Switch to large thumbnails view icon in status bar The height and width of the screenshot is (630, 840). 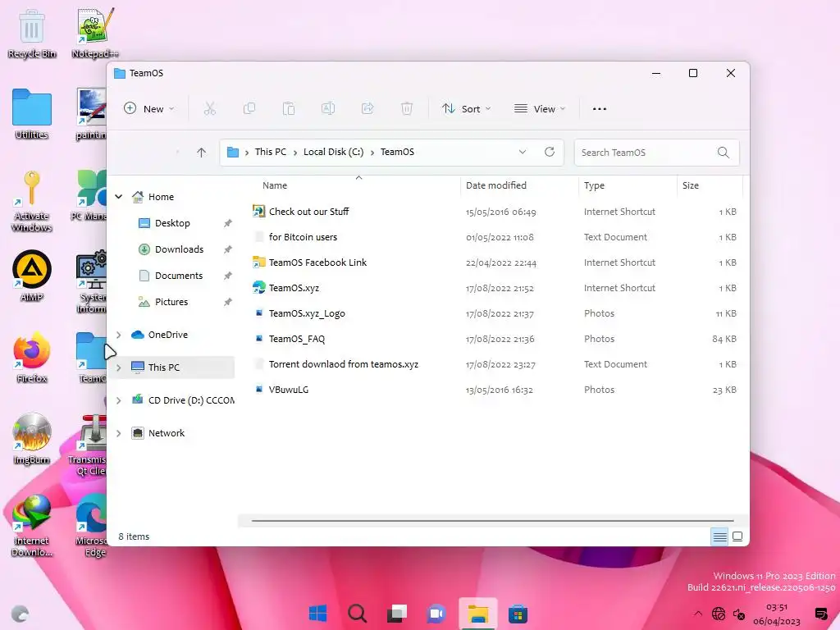click(737, 536)
